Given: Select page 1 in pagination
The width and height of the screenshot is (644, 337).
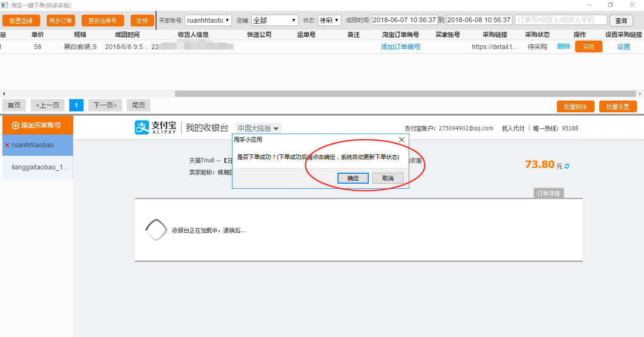Looking at the screenshot, I should [x=76, y=105].
